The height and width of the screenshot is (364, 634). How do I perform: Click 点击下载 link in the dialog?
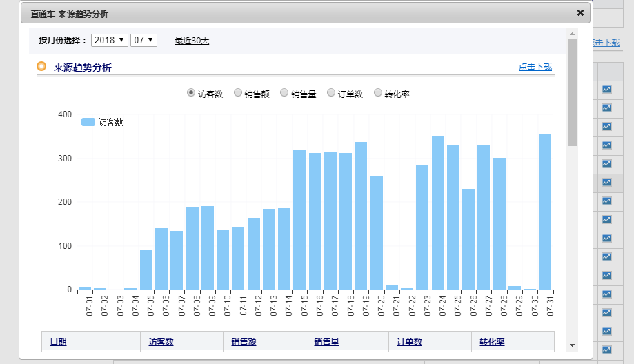535,67
